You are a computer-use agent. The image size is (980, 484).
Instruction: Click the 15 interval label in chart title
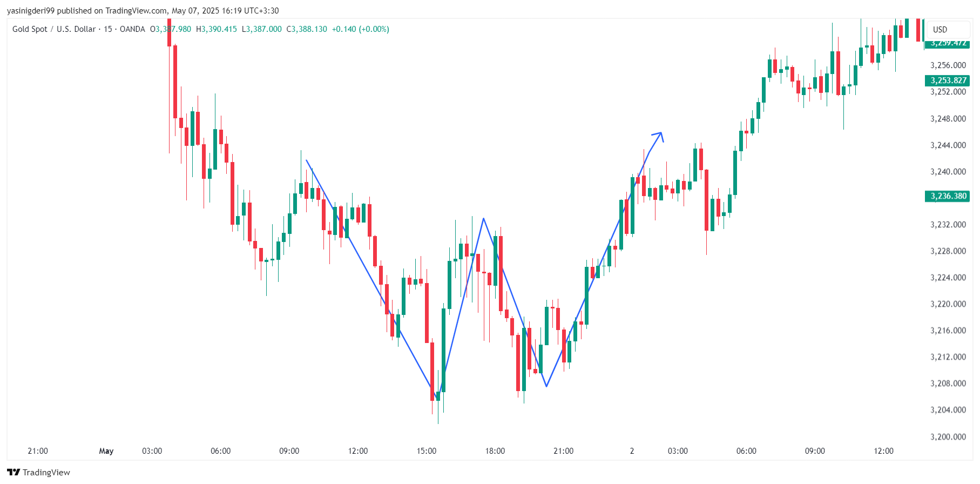point(108,29)
